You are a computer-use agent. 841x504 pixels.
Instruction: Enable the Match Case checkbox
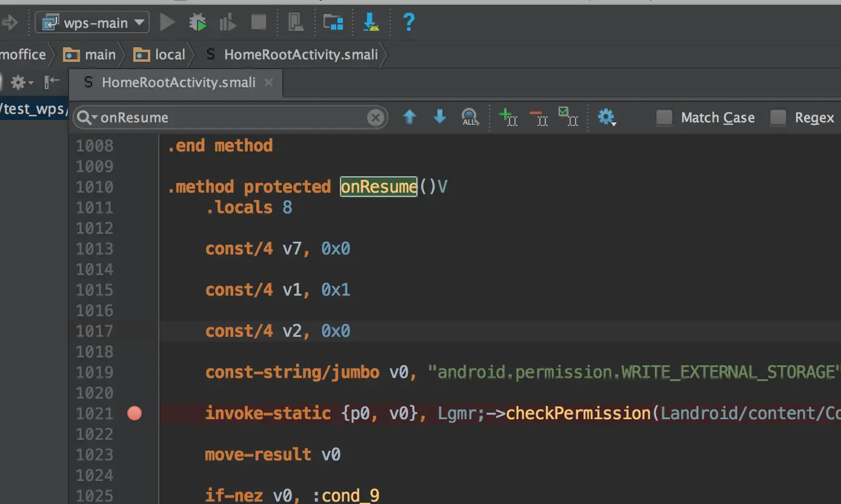pyautogui.click(x=665, y=118)
